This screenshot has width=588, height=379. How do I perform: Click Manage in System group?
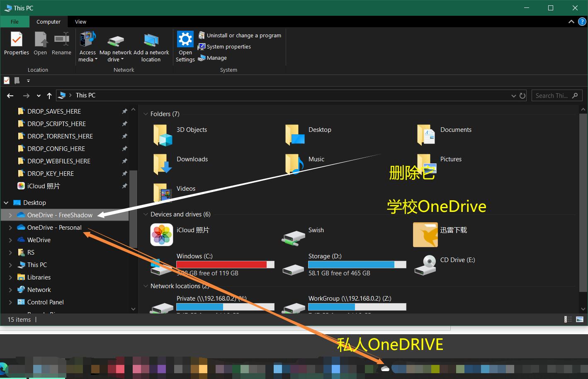click(x=212, y=58)
